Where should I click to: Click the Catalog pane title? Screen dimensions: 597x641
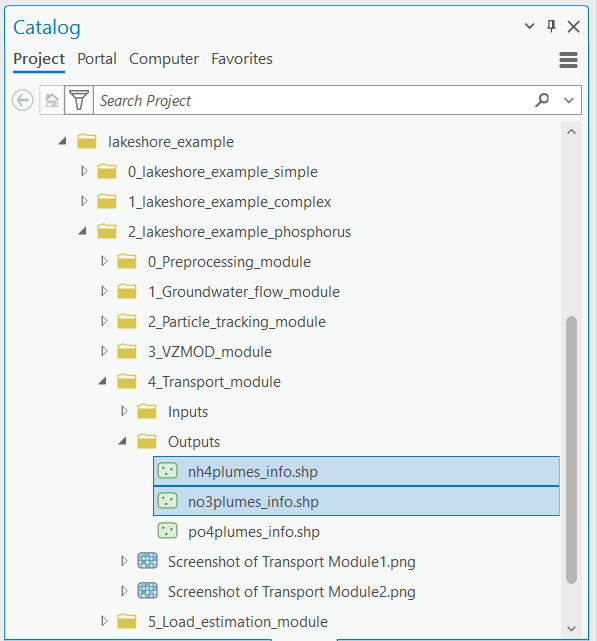[47, 27]
